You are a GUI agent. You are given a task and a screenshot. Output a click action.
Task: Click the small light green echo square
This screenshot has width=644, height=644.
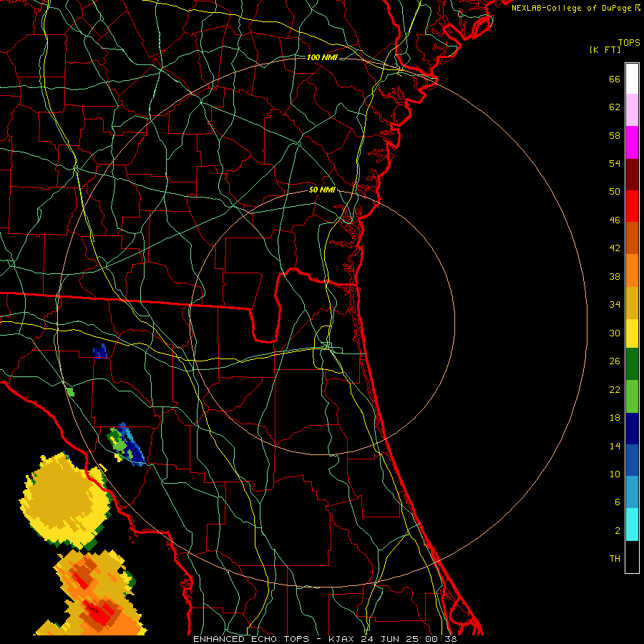pos(70,392)
